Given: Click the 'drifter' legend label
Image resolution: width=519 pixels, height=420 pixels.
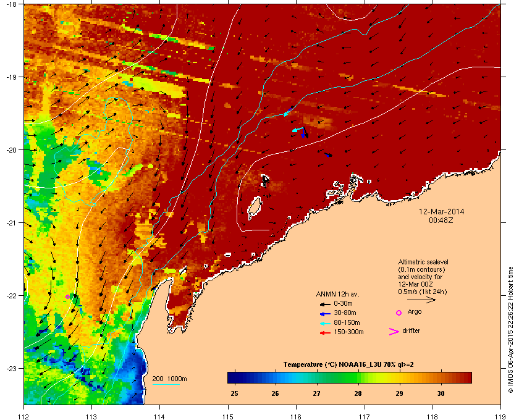Looking at the screenshot, I should pyautogui.click(x=411, y=330).
